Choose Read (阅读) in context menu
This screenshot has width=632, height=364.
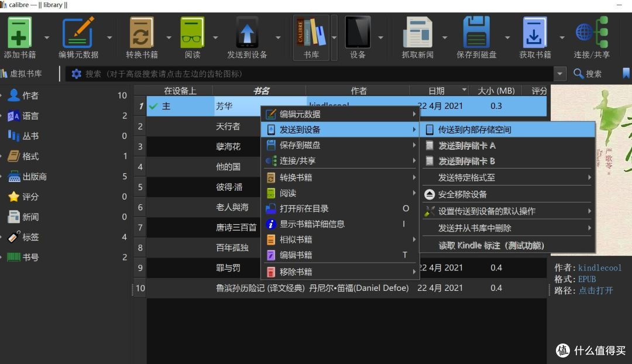click(341, 193)
